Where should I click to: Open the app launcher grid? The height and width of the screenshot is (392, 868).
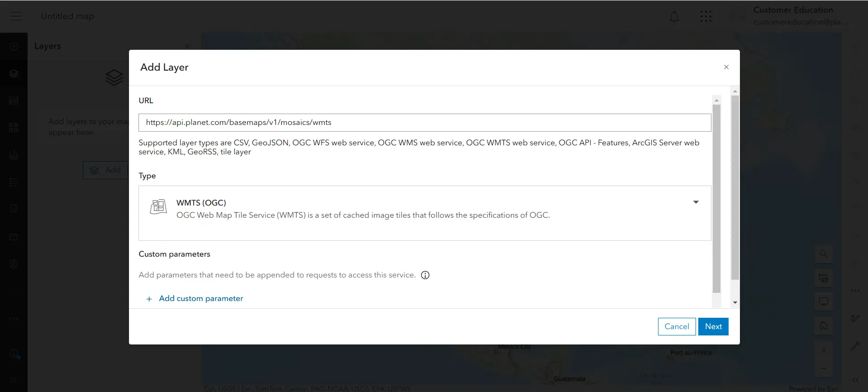coord(706,17)
